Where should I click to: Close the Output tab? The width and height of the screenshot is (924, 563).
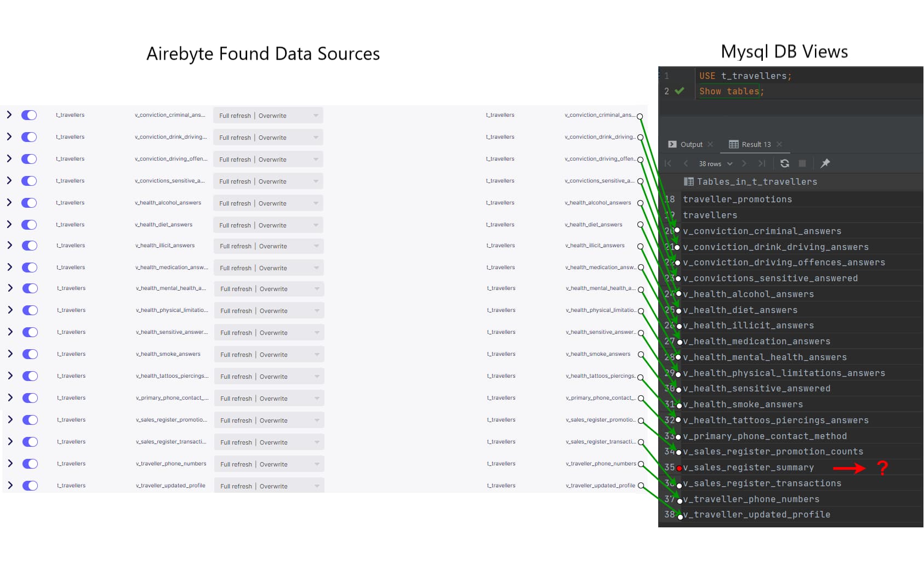(x=710, y=144)
